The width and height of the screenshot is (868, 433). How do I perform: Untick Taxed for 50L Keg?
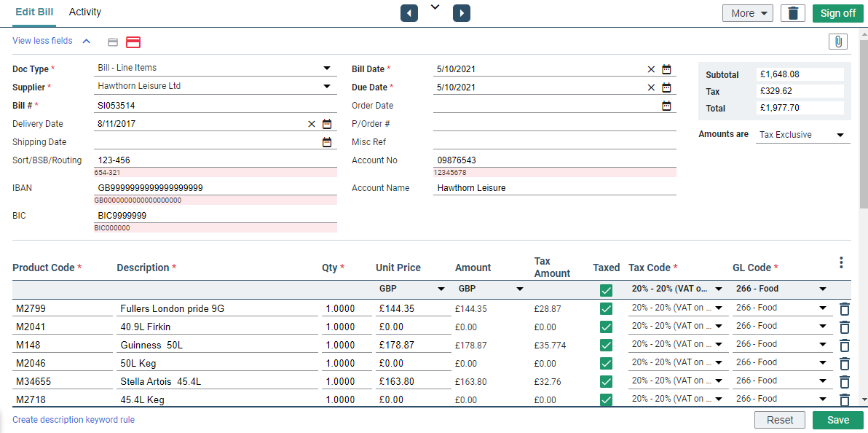pyautogui.click(x=606, y=364)
